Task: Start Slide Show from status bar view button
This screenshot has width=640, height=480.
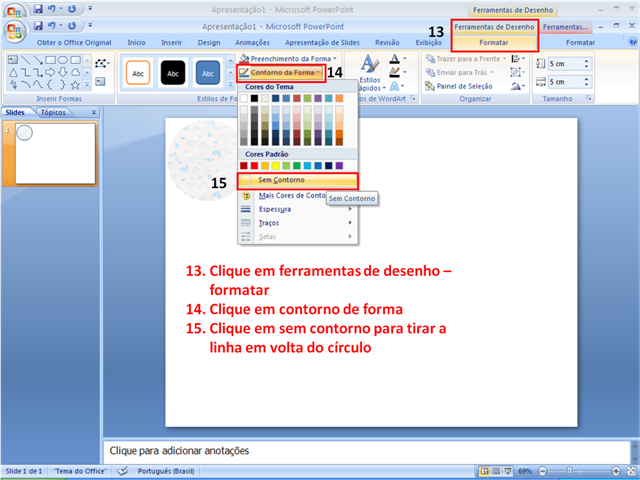Action: (507, 471)
